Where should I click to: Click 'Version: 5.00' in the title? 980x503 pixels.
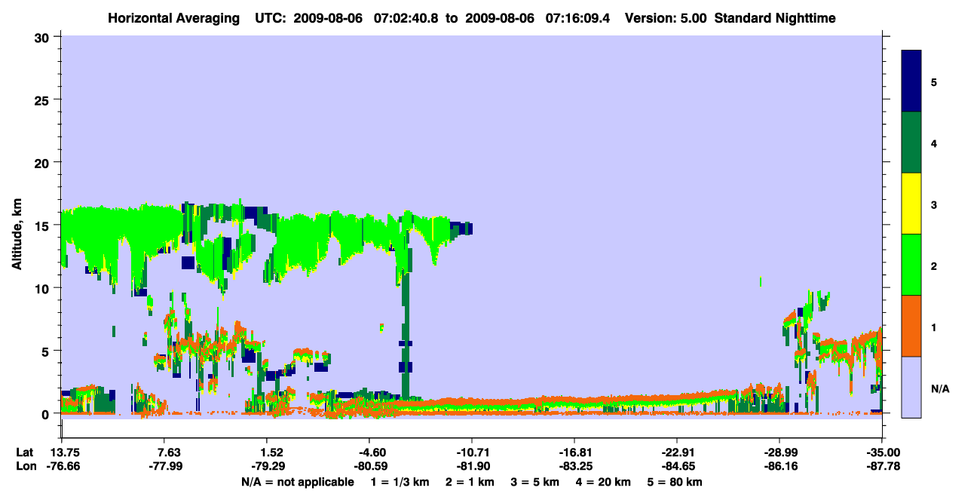666,18
